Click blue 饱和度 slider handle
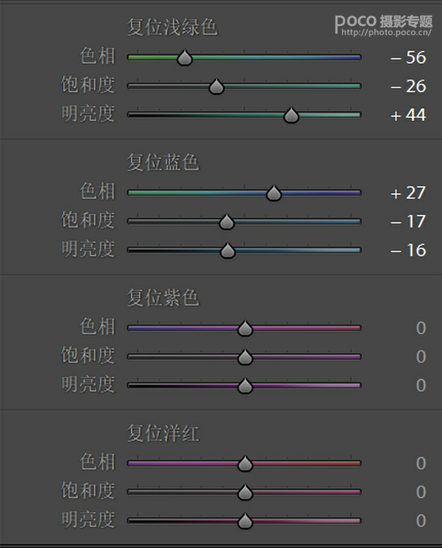Viewport: 442px width, 548px height. [226, 222]
